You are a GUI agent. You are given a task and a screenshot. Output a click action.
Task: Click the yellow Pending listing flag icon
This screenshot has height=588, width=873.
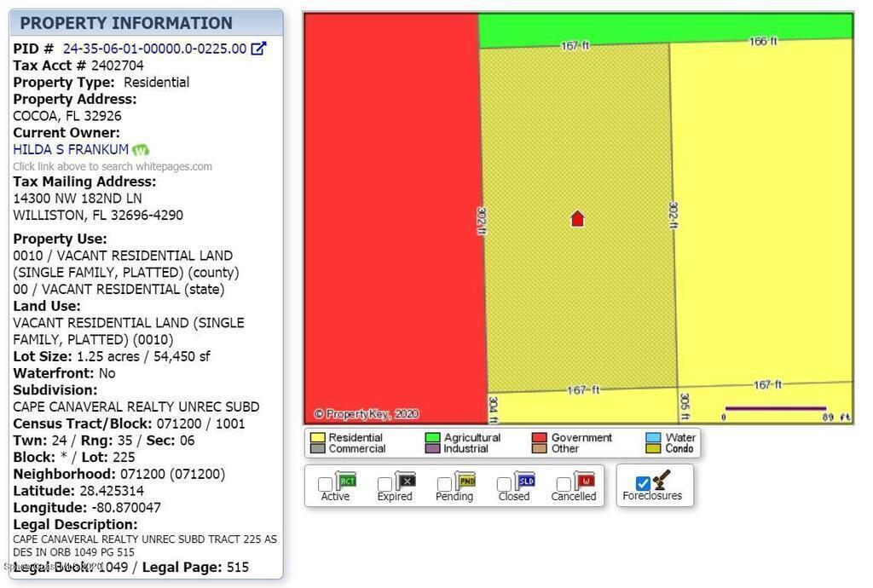pos(465,481)
